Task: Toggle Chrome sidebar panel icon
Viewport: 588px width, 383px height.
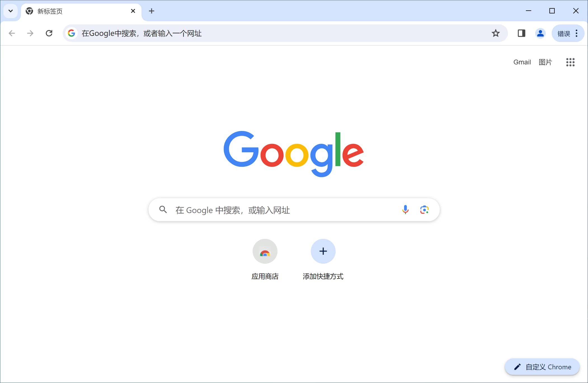Action: pyautogui.click(x=522, y=33)
